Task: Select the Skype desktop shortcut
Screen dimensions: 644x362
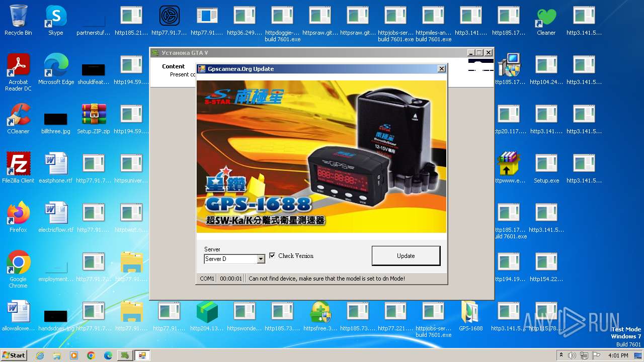Action: coord(56,21)
